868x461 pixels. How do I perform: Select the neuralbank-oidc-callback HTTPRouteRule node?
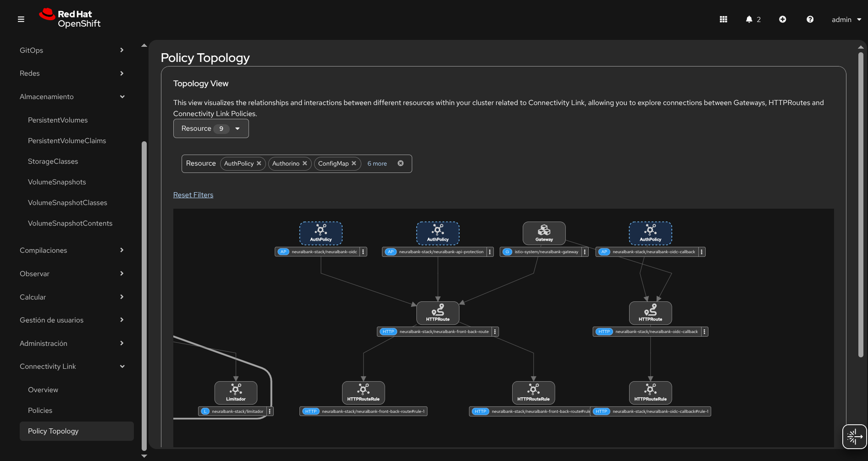pyautogui.click(x=650, y=393)
